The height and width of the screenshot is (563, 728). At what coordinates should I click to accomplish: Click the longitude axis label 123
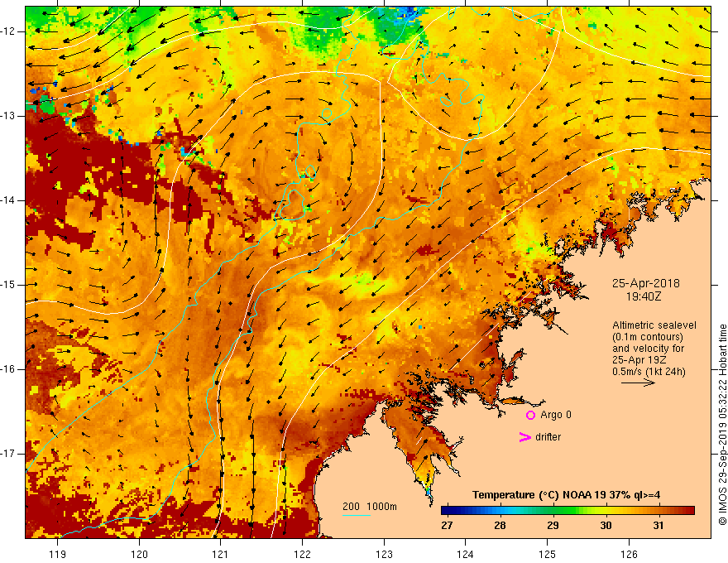[384, 554]
